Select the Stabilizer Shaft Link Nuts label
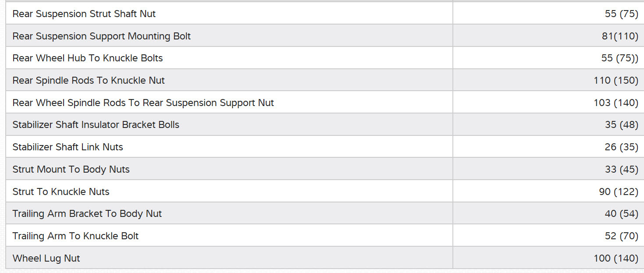The width and height of the screenshot is (644, 273). [x=68, y=147]
